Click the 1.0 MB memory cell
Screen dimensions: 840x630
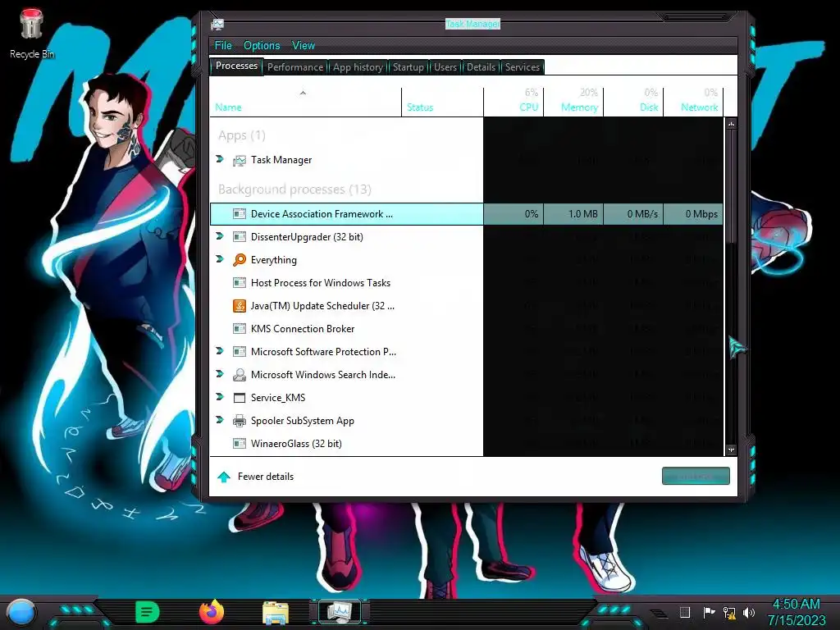573,214
